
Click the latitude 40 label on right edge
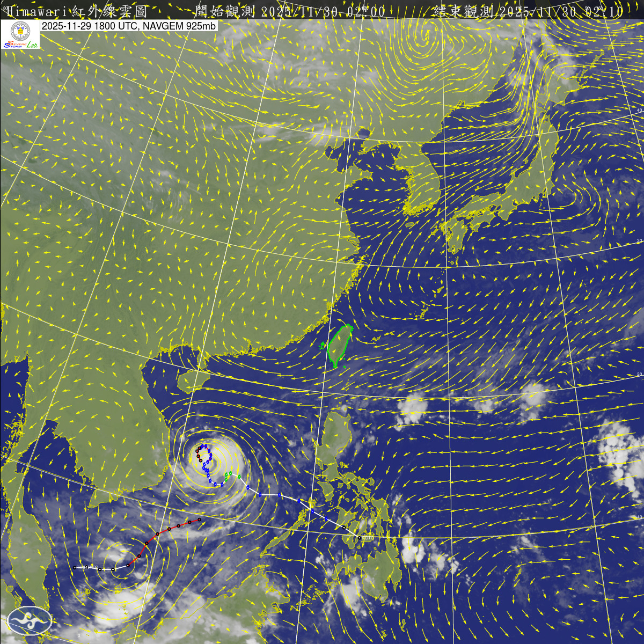point(639,110)
